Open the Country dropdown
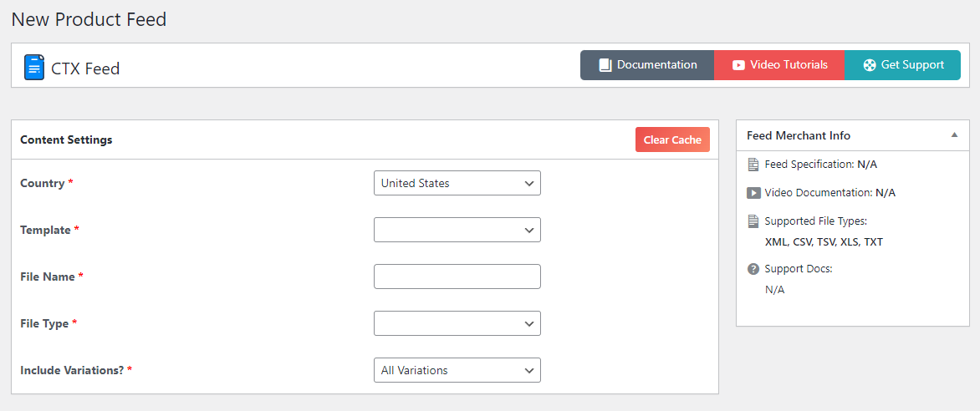This screenshot has height=411, width=980. [457, 183]
